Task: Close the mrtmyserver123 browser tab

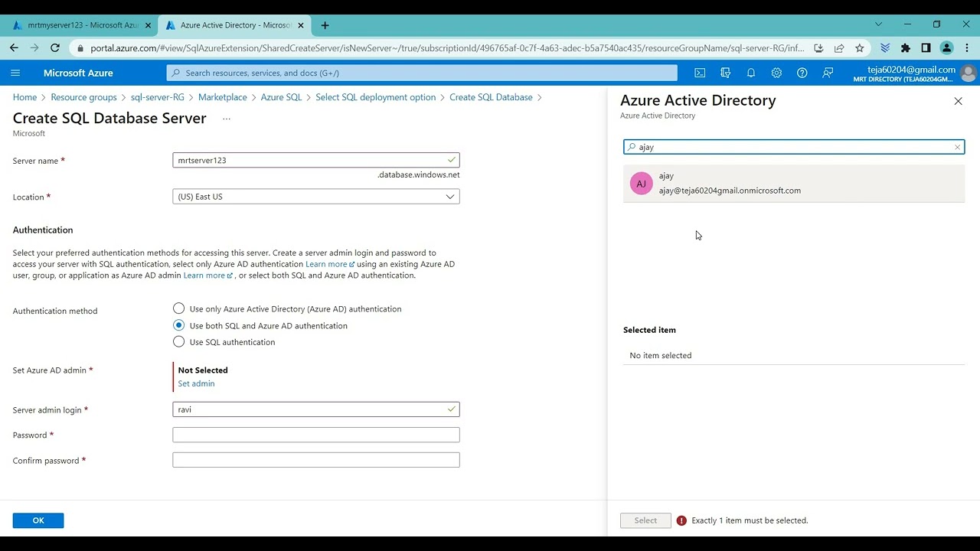Action: tap(148, 25)
